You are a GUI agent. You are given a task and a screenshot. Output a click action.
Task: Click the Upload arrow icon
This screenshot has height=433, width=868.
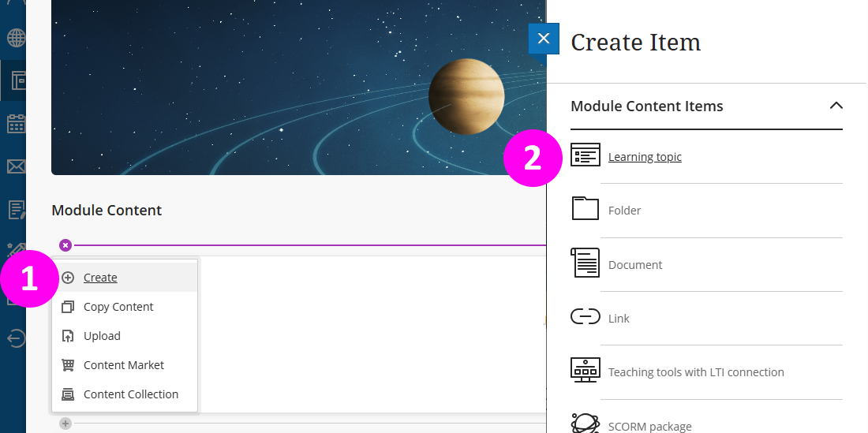pyautogui.click(x=68, y=336)
